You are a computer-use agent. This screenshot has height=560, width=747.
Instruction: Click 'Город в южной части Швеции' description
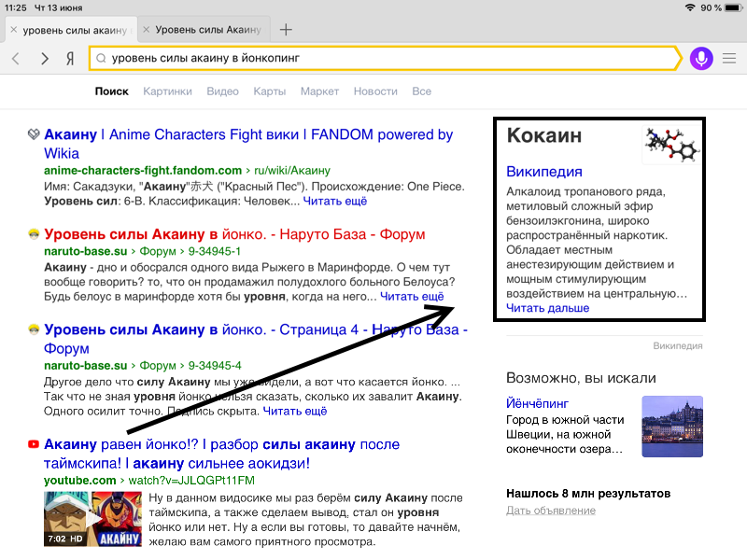565,434
